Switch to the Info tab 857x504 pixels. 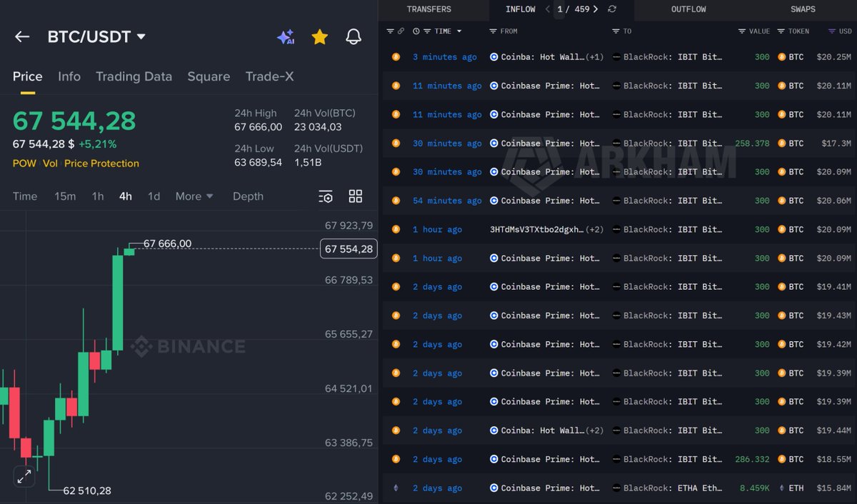(x=69, y=76)
